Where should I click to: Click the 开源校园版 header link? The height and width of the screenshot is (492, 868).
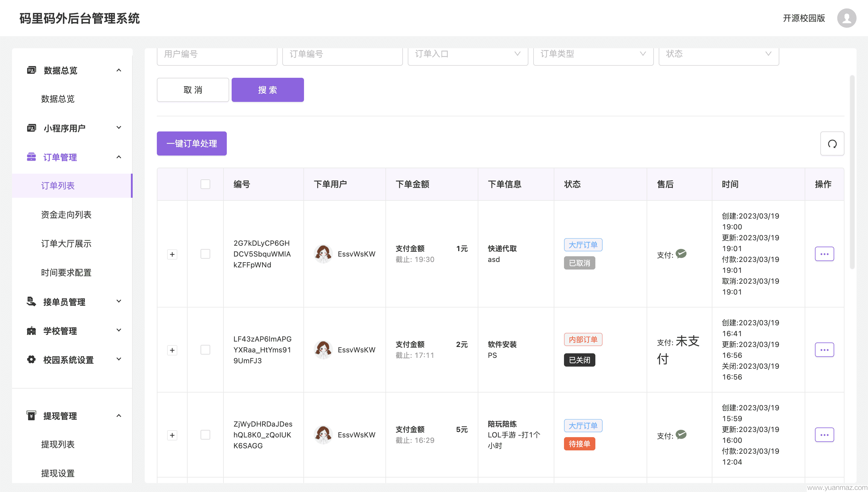(804, 18)
